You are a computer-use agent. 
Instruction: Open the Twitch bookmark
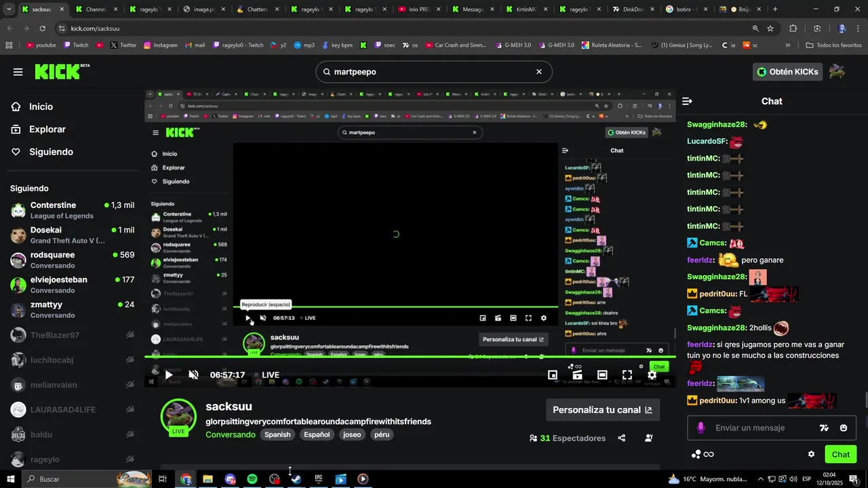tap(76, 45)
